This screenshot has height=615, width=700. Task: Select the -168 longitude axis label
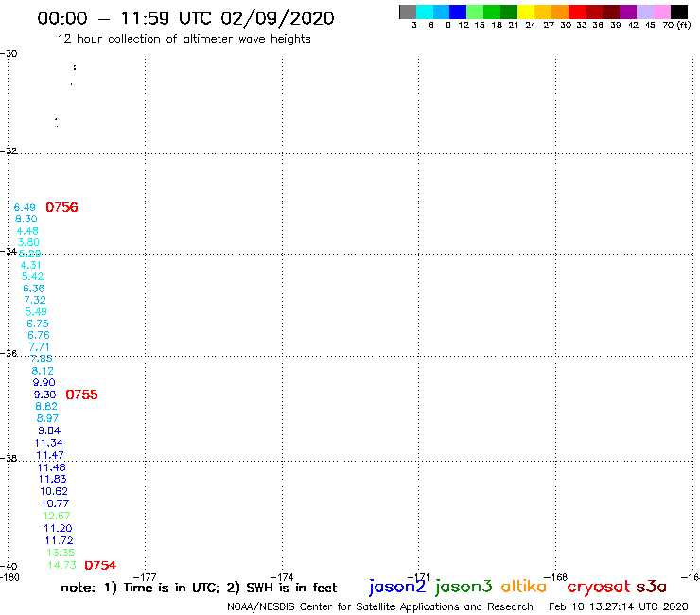(556, 577)
